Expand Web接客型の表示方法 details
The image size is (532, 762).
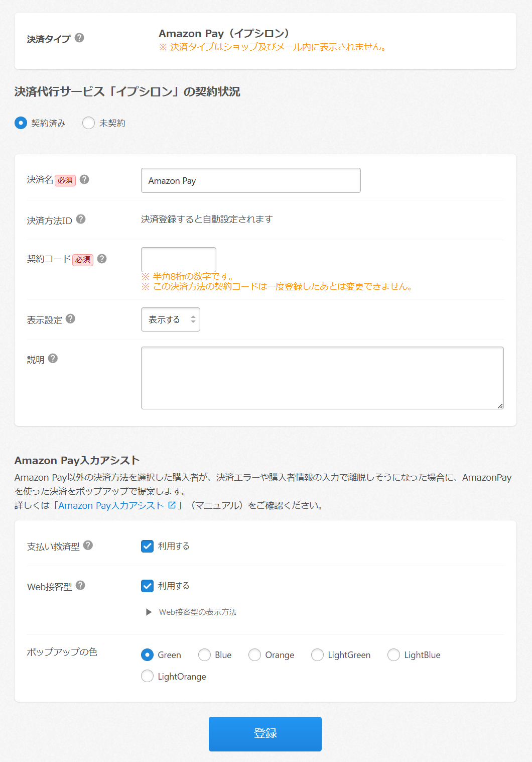click(x=192, y=612)
